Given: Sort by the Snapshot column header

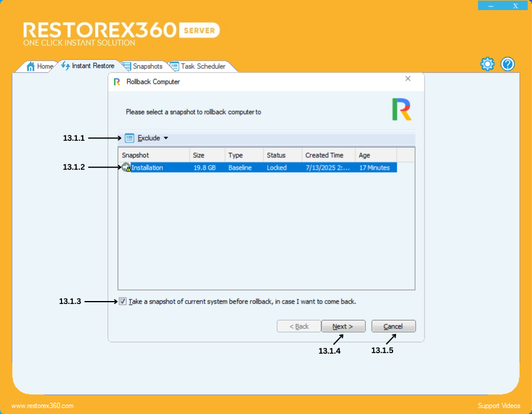Looking at the screenshot, I should tap(154, 155).
